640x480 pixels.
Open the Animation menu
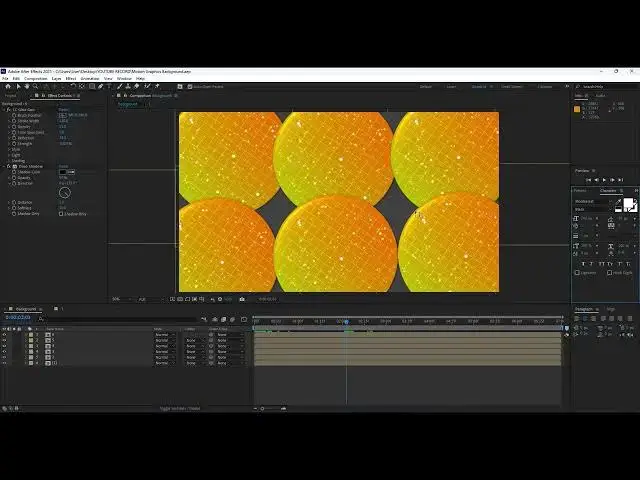pyautogui.click(x=90, y=78)
